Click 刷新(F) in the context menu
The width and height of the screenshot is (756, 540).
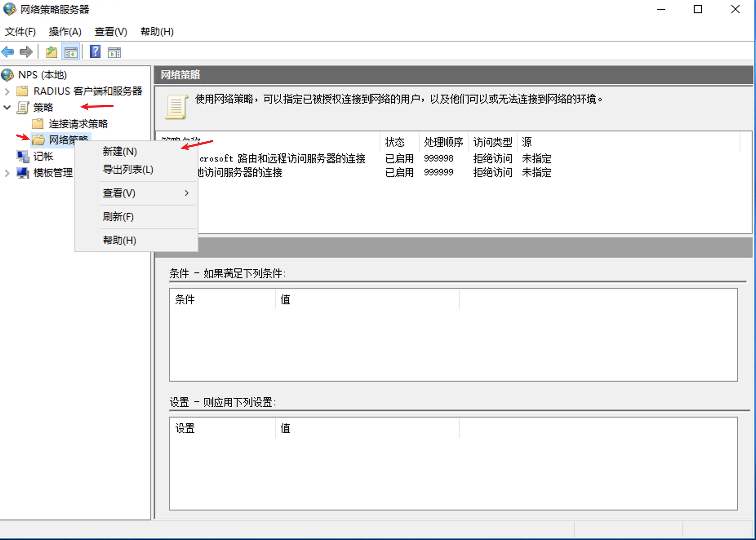(118, 217)
